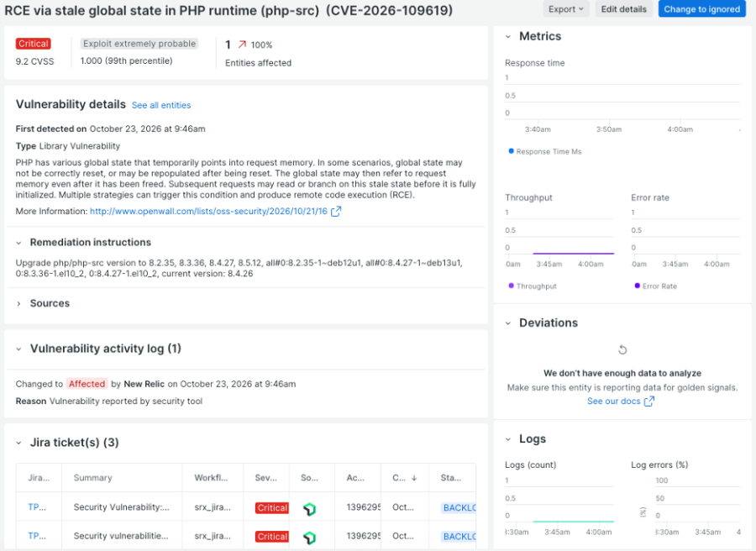Screen dimensions: 756x551
Task: Collapse the Deviations panel
Action: 508,323
